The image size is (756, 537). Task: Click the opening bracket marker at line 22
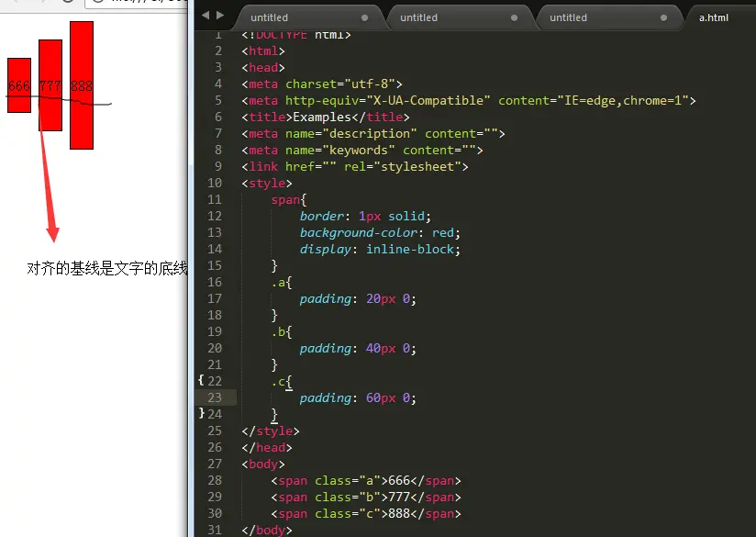[x=201, y=380]
